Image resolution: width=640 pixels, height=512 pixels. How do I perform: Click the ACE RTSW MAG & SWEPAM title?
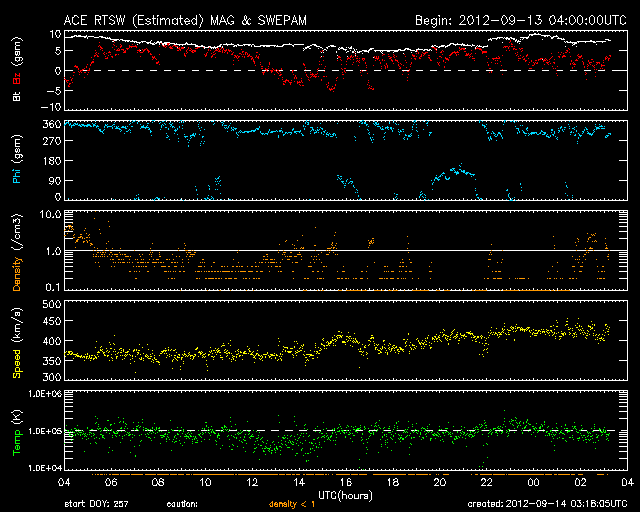(186, 20)
